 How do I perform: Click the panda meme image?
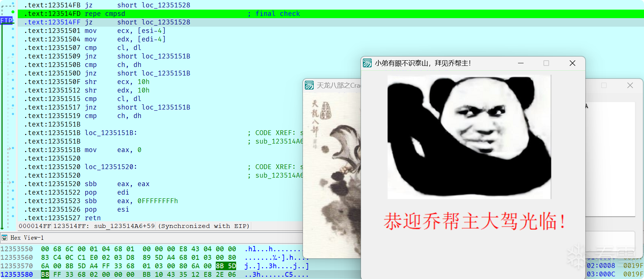coord(469,137)
